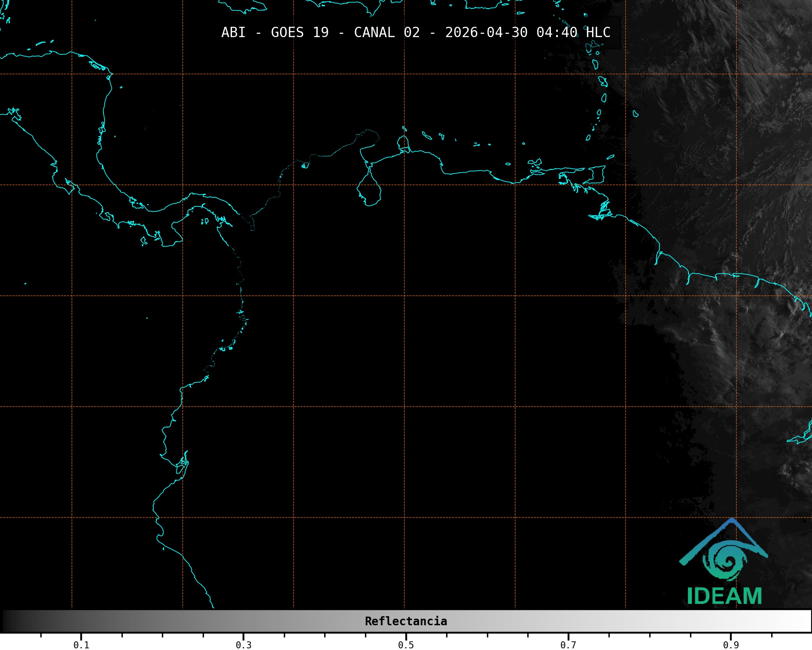Click the IDEAM green text label
Viewport: 812px width, 650px height.
(724, 596)
